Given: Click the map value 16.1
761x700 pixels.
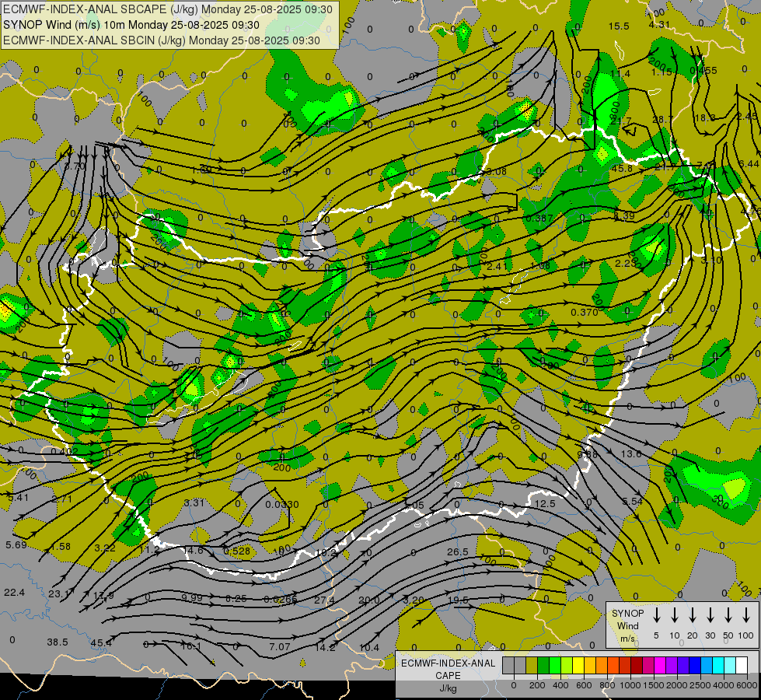Looking at the screenshot, I should pyautogui.click(x=190, y=646).
